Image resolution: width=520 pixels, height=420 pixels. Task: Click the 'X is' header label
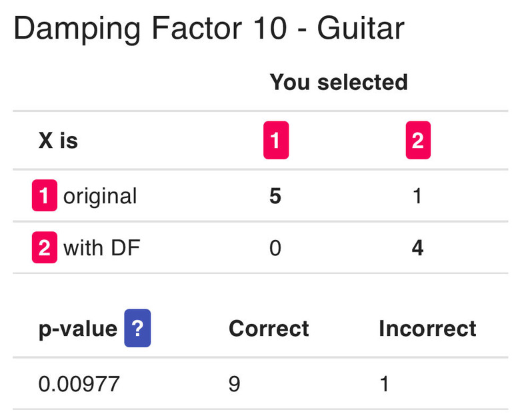tap(59, 140)
